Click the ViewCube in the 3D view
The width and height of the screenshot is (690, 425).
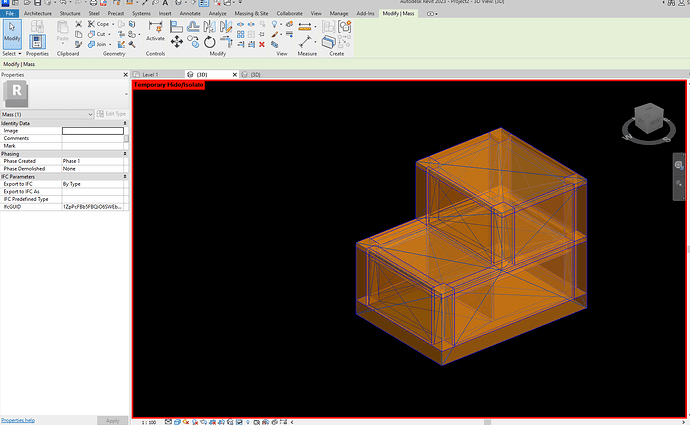pos(649,118)
